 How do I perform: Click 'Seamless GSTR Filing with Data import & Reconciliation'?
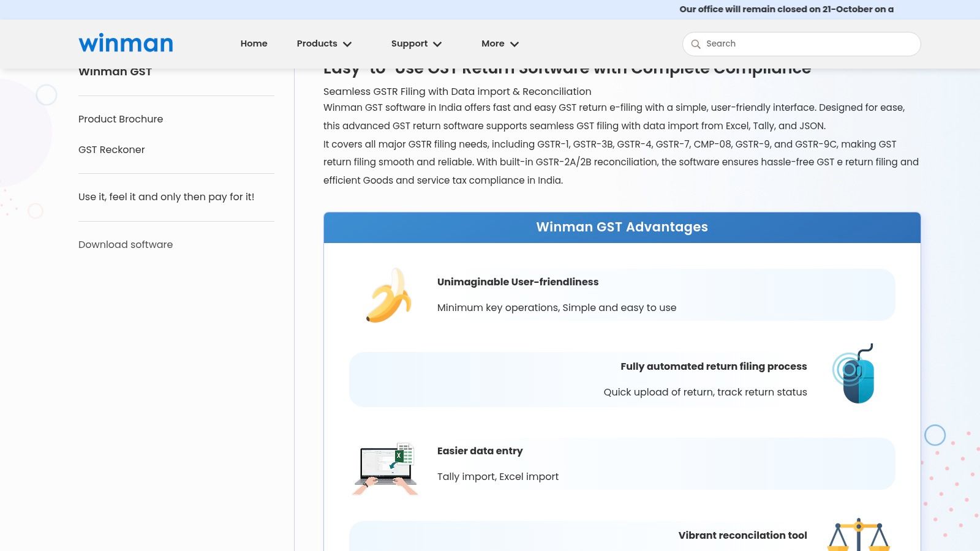tap(457, 91)
